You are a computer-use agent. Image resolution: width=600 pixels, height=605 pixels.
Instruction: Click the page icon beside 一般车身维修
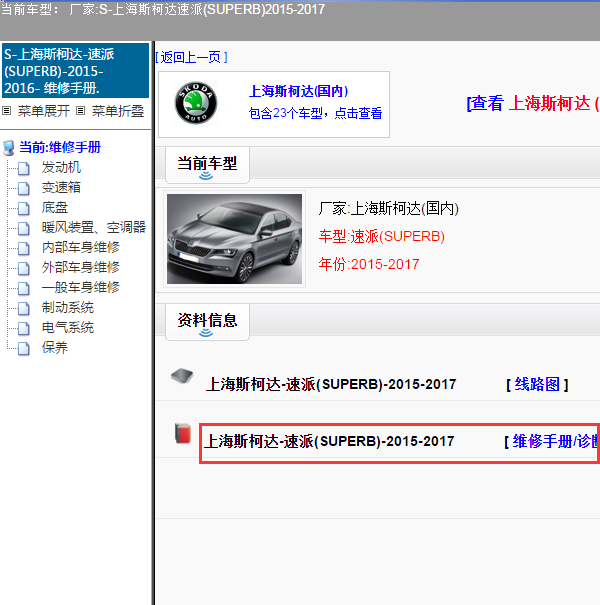[x=24, y=289]
